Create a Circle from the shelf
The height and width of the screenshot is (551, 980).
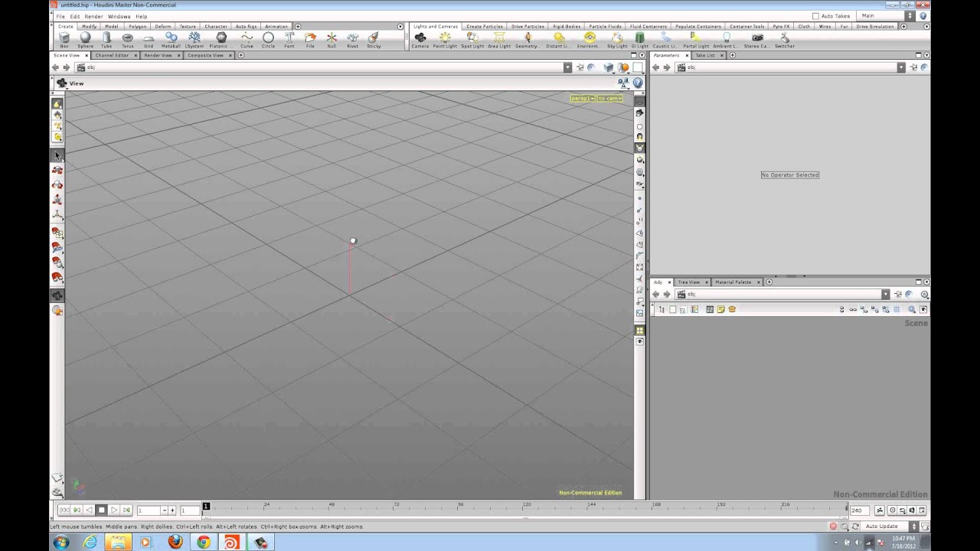tap(268, 40)
